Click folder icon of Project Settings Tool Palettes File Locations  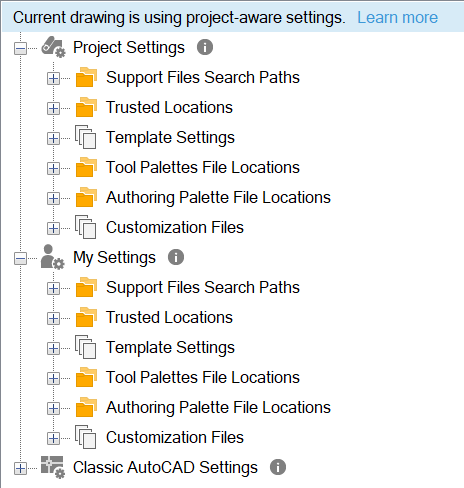pos(86,167)
